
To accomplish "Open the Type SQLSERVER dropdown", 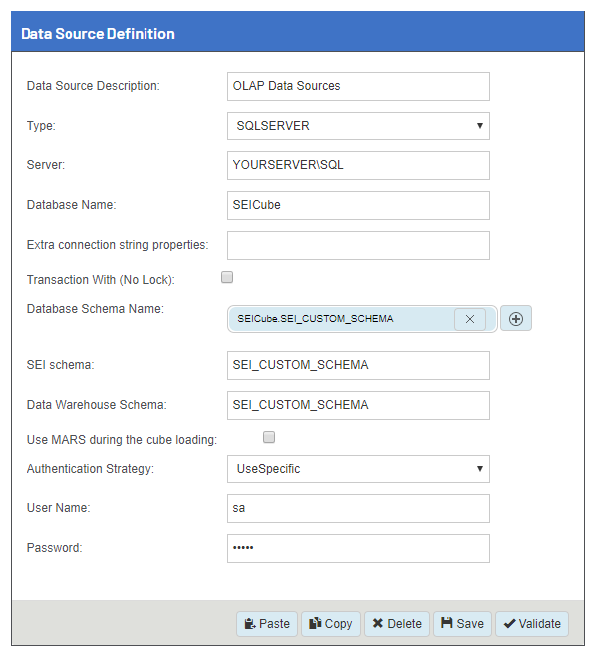I will pos(358,126).
